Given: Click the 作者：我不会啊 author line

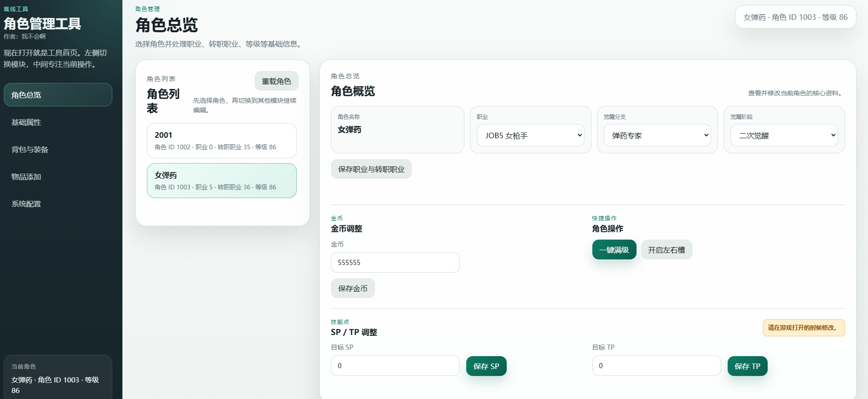Looking at the screenshot, I should [25, 36].
